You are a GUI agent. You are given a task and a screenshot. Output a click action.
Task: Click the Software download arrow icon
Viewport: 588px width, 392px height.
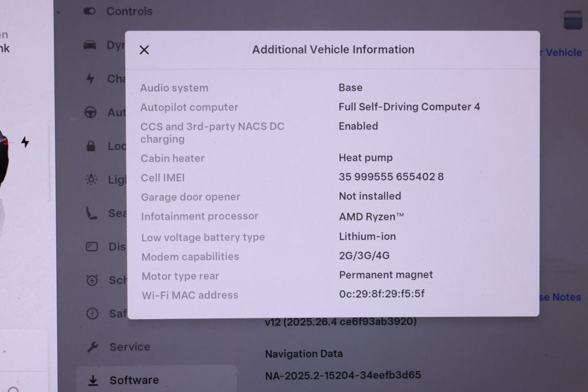pos(92,380)
